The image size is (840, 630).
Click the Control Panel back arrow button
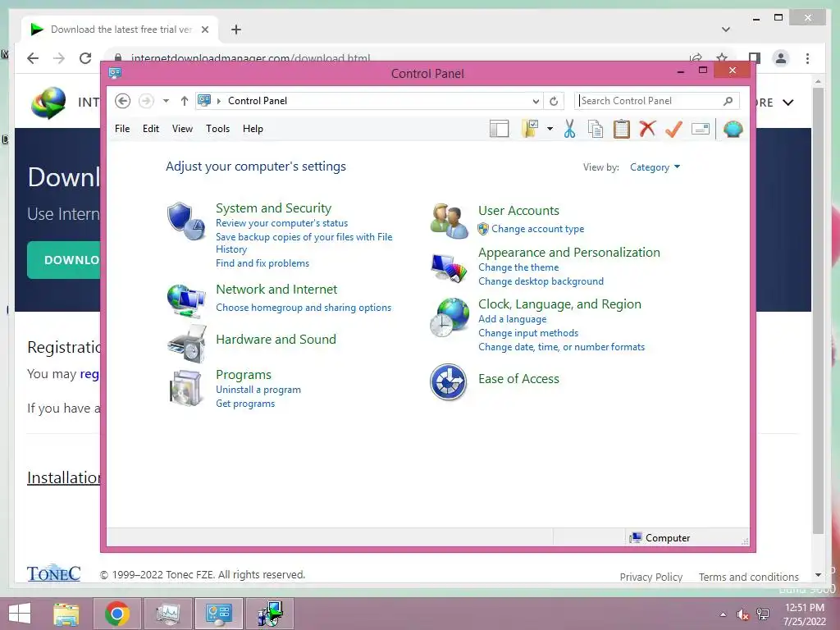(123, 101)
